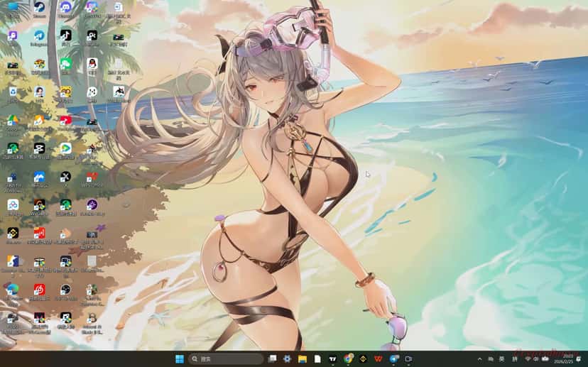Open the Microsoft Edge desktop shortcut
Viewport: 588px width, 367px height.
click(13, 289)
